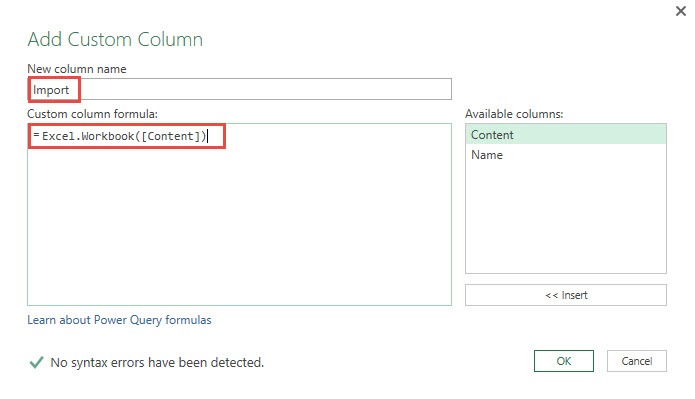Click the [Content] reference in the formula
This screenshot has width=695, height=399.
[171, 136]
